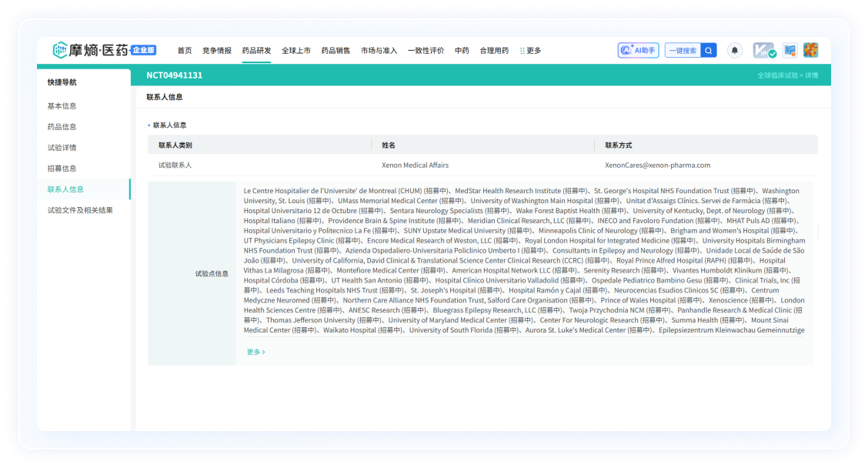The width and height of the screenshot is (868, 468).
Task: Open the 药品销售 menu
Action: coord(336,50)
